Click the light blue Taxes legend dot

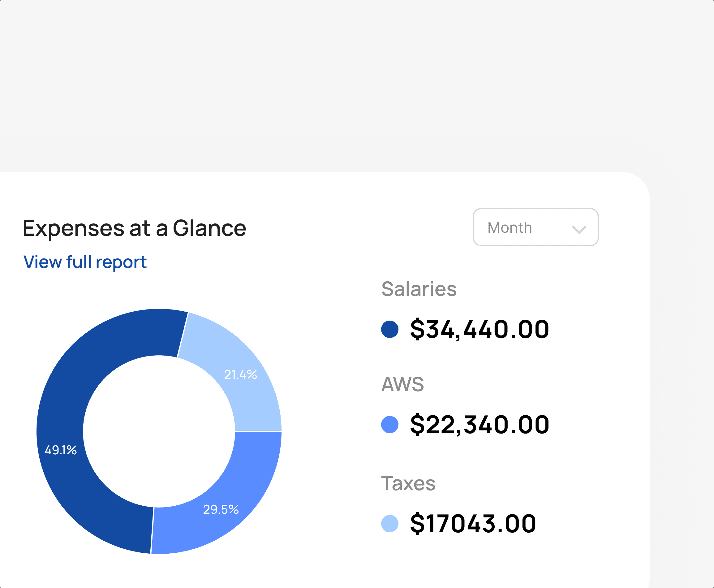coord(389,524)
